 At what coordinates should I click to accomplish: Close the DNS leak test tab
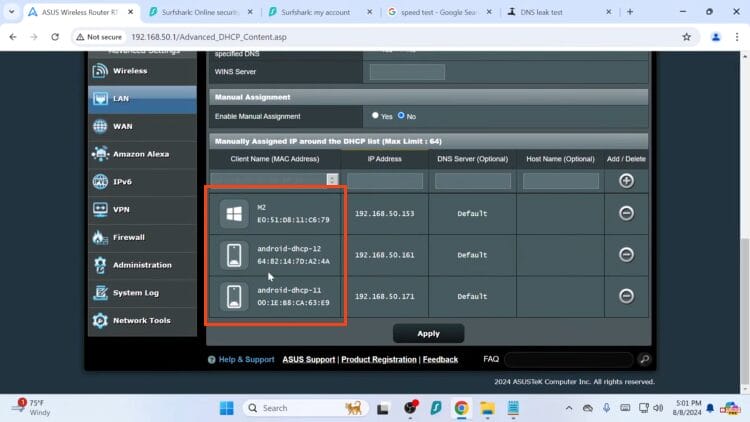pyautogui.click(x=608, y=12)
